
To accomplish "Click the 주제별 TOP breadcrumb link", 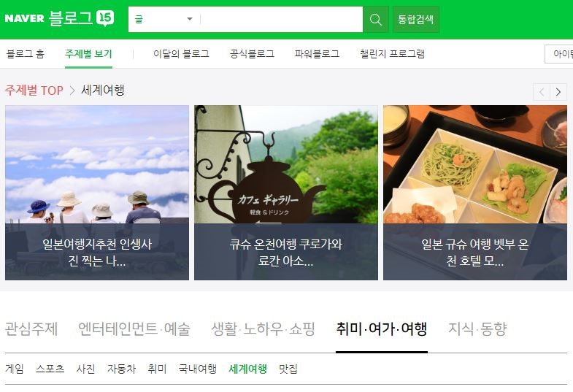I will coord(34,91).
